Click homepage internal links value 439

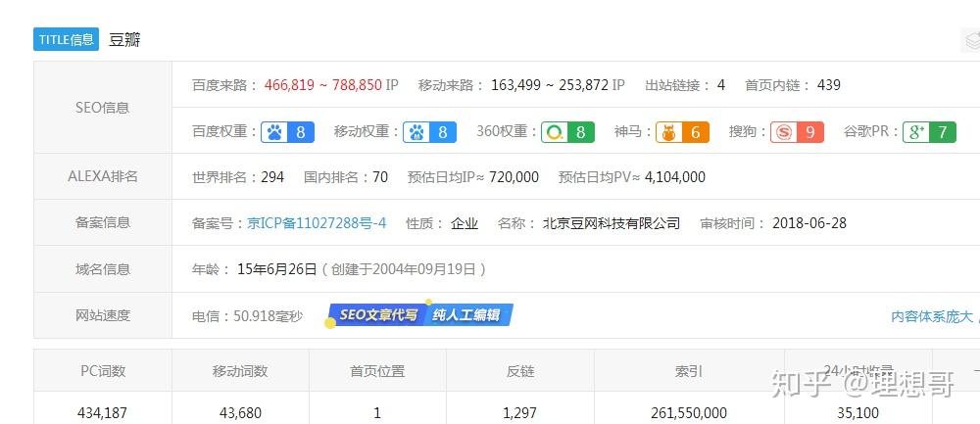coord(829,85)
